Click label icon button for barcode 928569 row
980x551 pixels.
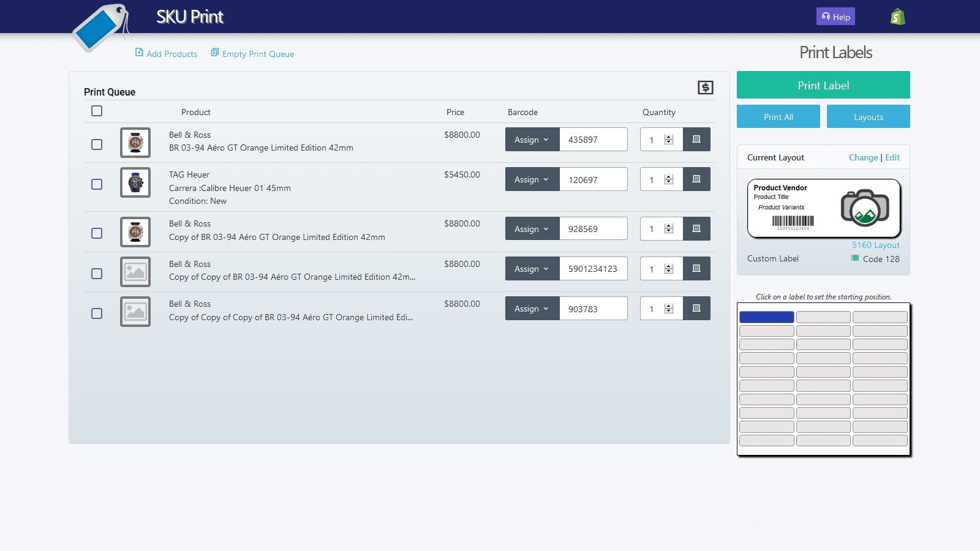point(696,229)
